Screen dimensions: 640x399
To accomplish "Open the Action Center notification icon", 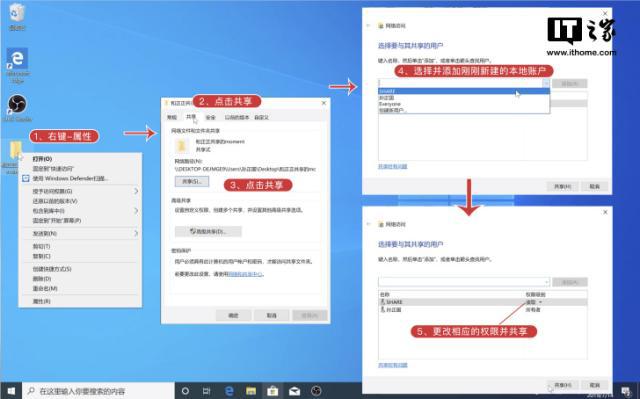I will coord(626,391).
